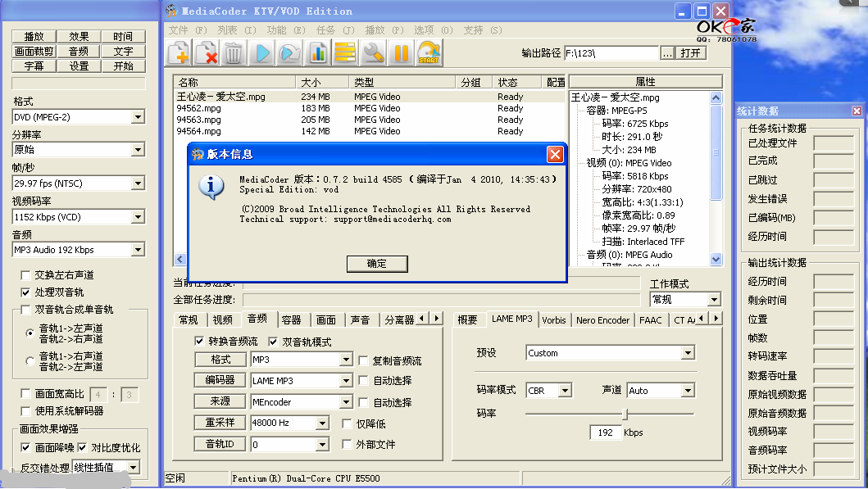Click the 字幕 button
This screenshot has height=489, width=868.
34,66
